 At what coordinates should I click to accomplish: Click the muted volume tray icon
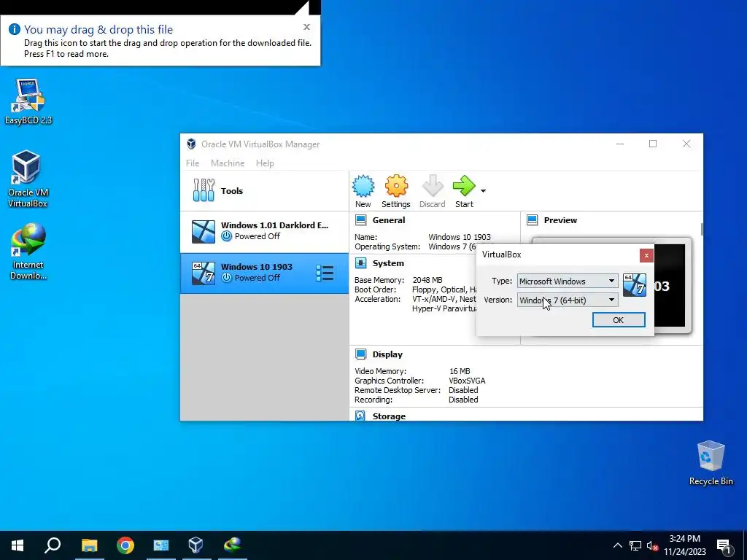click(x=652, y=545)
